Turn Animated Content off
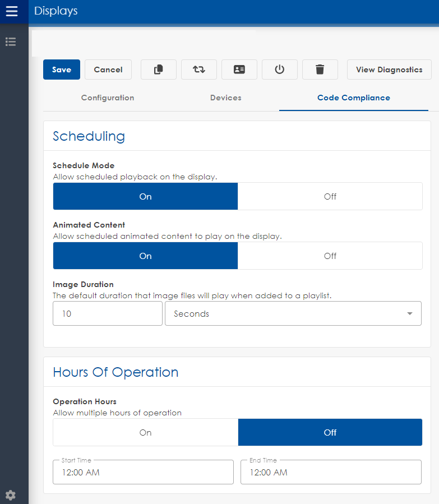 pos(330,256)
